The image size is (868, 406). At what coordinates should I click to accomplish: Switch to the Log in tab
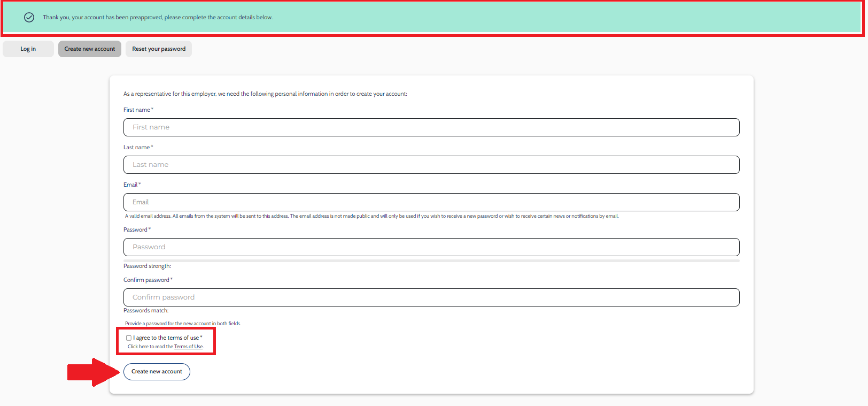point(28,49)
